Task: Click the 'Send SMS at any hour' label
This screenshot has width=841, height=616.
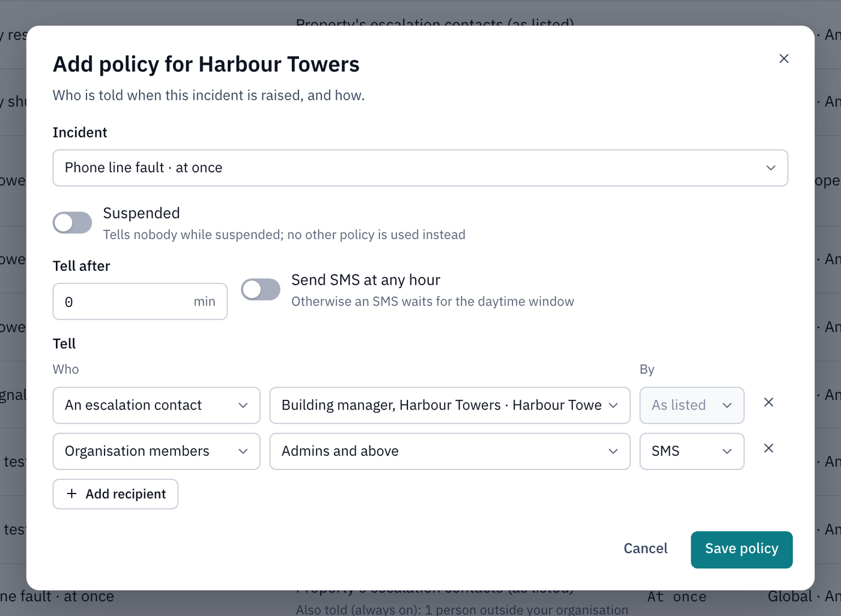Action: [x=366, y=280]
